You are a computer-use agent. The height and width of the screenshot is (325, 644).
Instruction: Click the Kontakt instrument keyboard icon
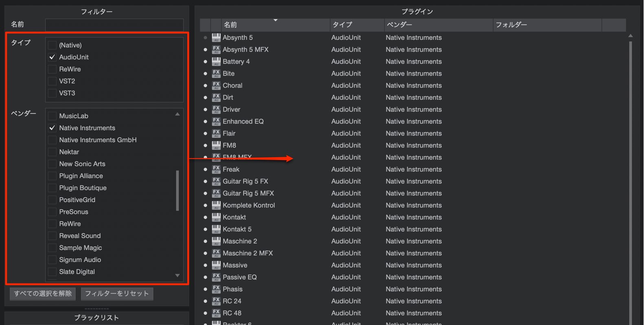(x=216, y=217)
